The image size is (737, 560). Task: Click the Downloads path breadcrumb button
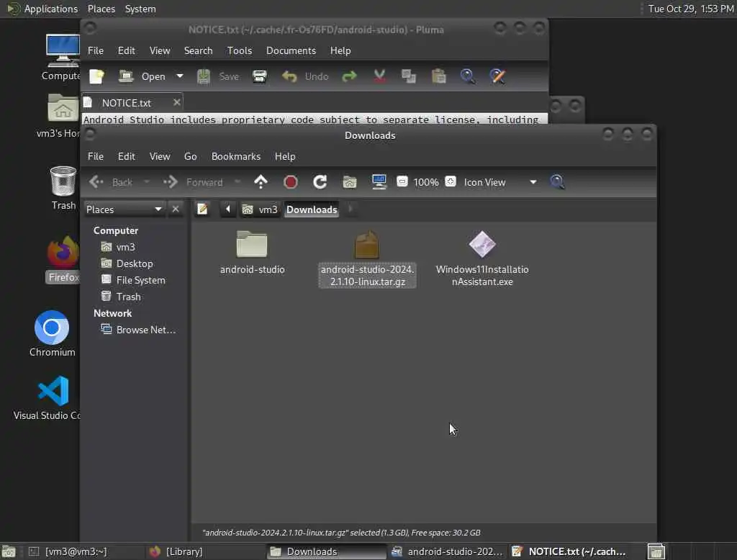pos(312,209)
